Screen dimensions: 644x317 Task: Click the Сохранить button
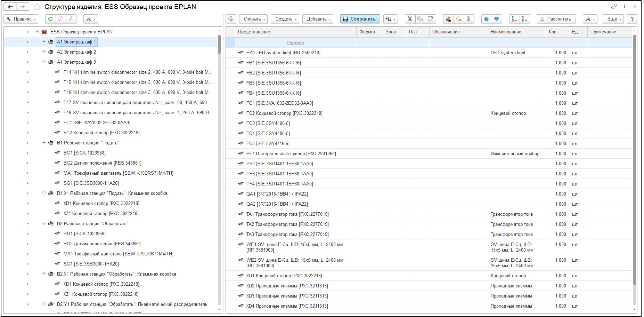[360, 19]
